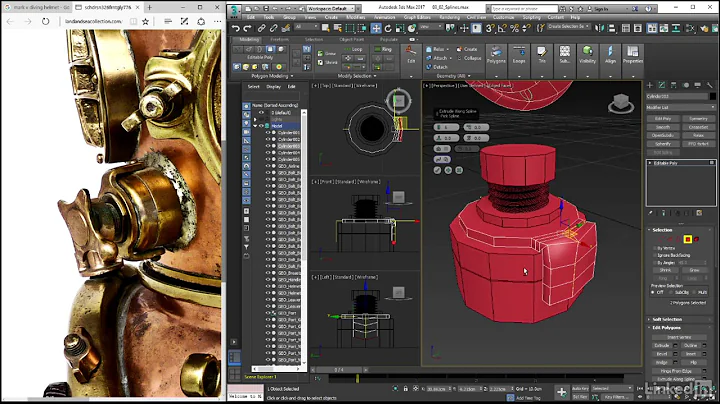This screenshot has height=404, width=720.
Task: Click the Attach button in Geometry panel
Action: 437,58
